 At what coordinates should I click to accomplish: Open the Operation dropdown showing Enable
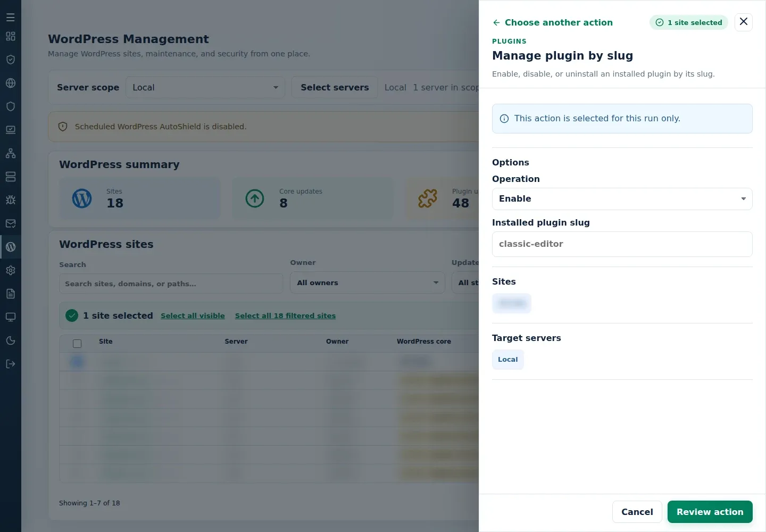click(622, 199)
